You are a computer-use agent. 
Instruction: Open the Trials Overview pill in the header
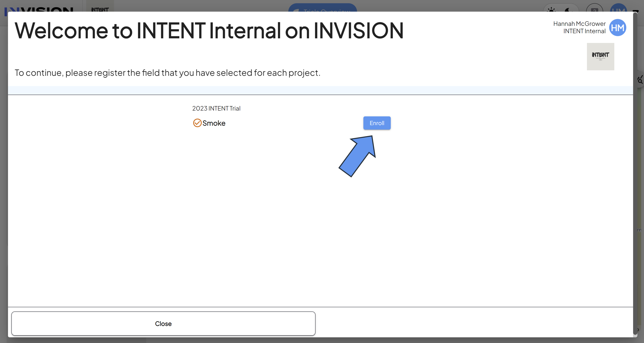click(x=323, y=8)
